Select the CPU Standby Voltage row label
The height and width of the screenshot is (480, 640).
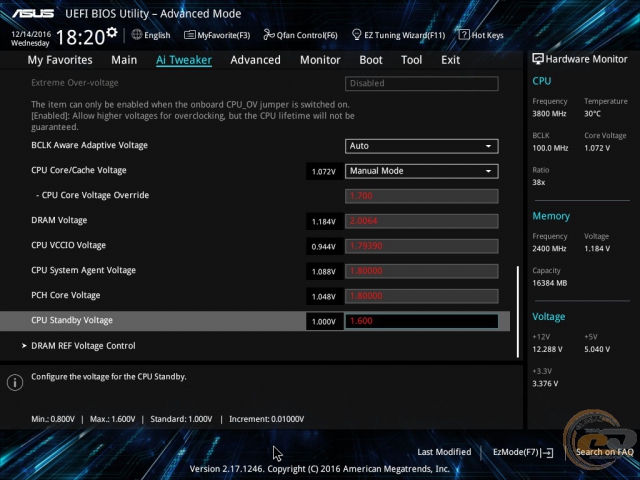[x=72, y=320]
